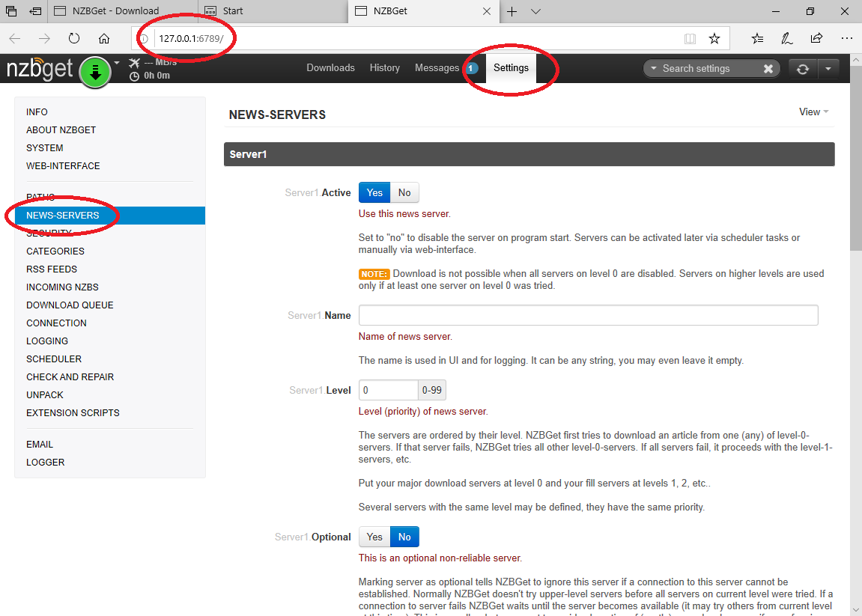Click the Messages count badge
The width and height of the screenshot is (862, 616).
tap(472, 68)
